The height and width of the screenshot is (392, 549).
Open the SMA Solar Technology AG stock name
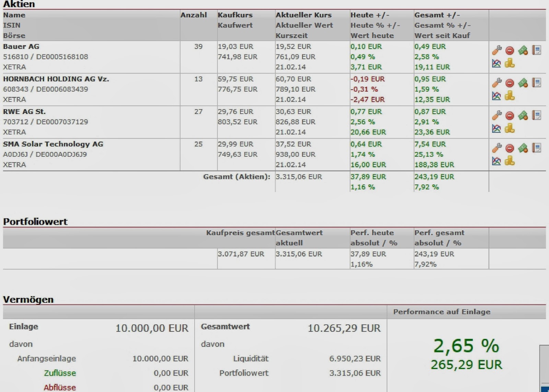tap(53, 144)
